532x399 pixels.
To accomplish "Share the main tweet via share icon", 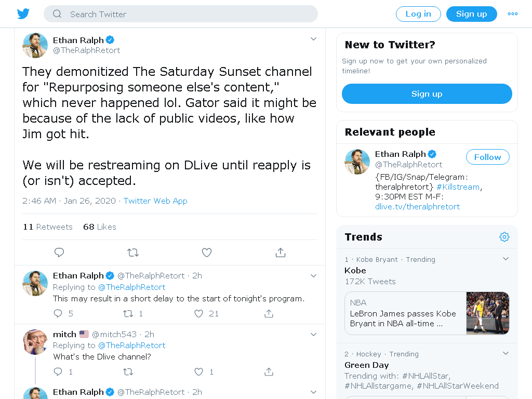I will click(281, 252).
